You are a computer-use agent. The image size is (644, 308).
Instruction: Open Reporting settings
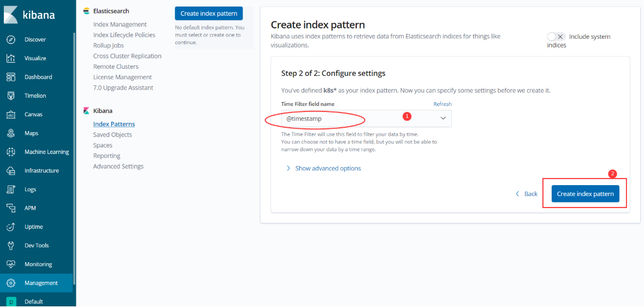coord(107,156)
